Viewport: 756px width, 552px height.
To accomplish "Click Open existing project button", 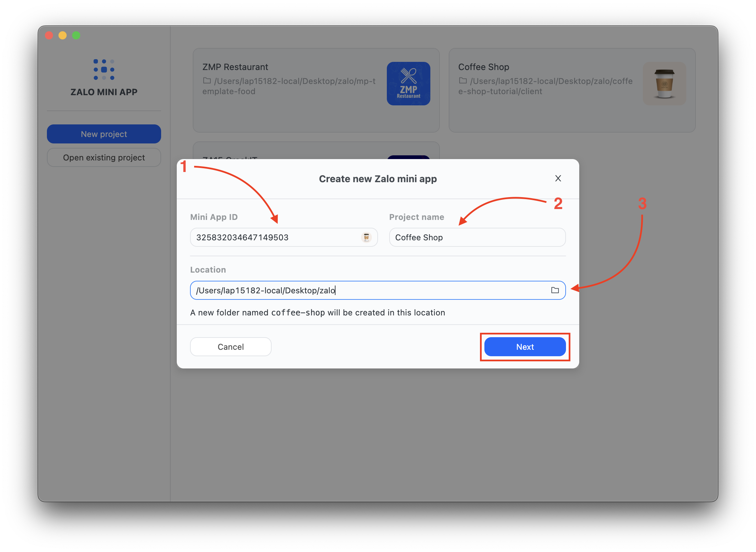I will [104, 157].
